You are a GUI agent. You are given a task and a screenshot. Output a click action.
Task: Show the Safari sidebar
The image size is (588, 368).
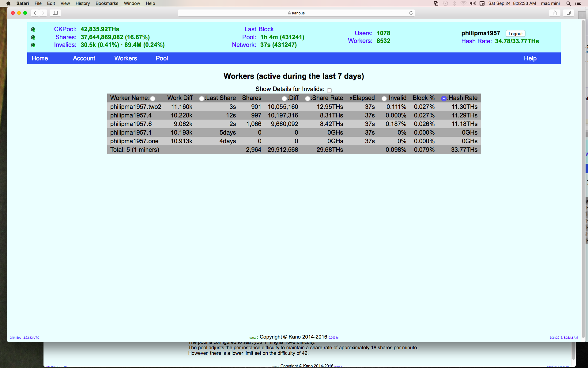coord(55,13)
